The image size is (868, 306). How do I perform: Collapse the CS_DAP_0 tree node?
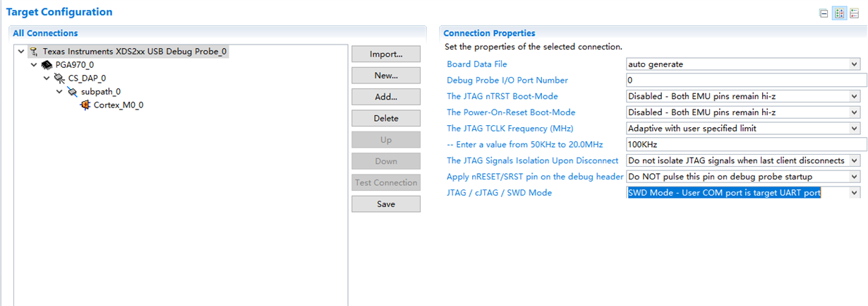(x=47, y=78)
